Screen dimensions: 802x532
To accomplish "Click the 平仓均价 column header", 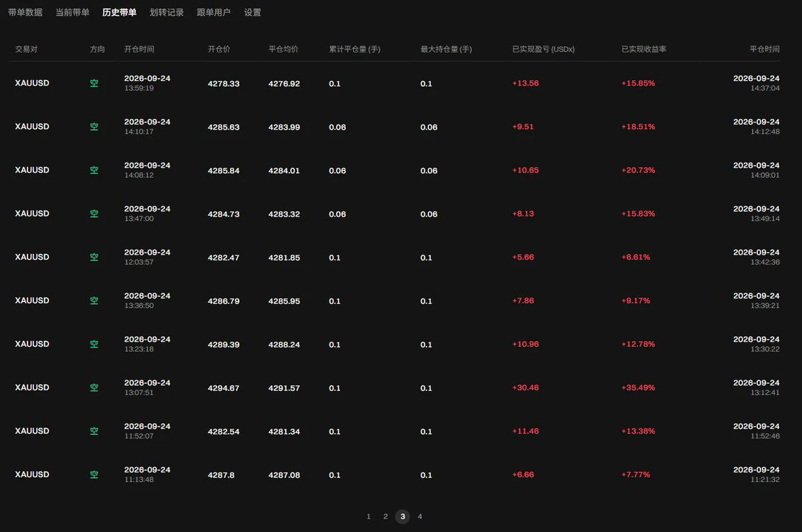I will click(283, 49).
